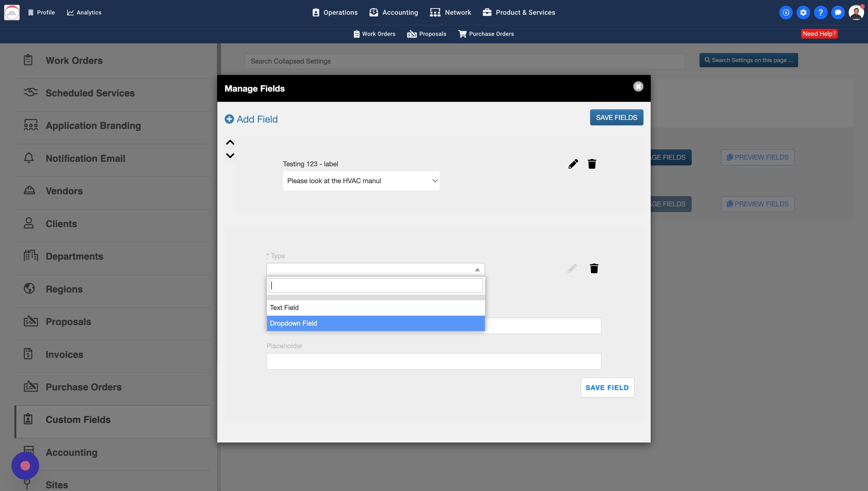Move field down with the down chevron
Image resolution: width=868 pixels, height=491 pixels.
[230, 155]
